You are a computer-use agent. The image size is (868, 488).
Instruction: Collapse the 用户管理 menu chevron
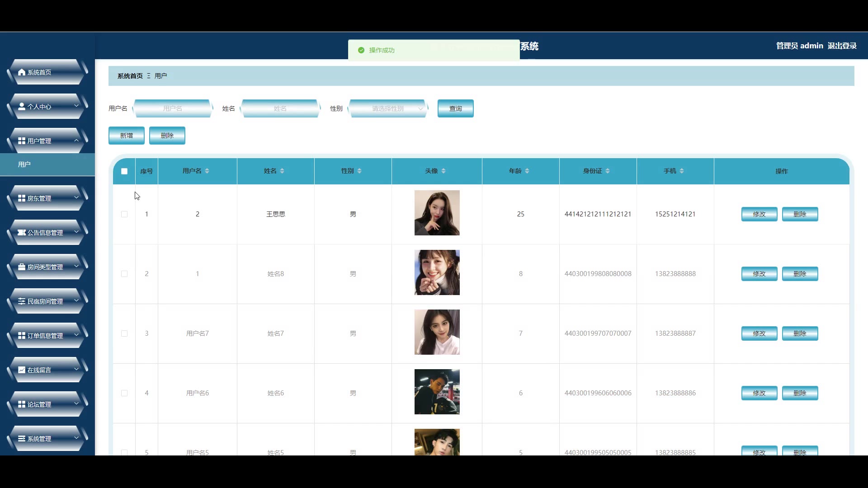(76, 141)
